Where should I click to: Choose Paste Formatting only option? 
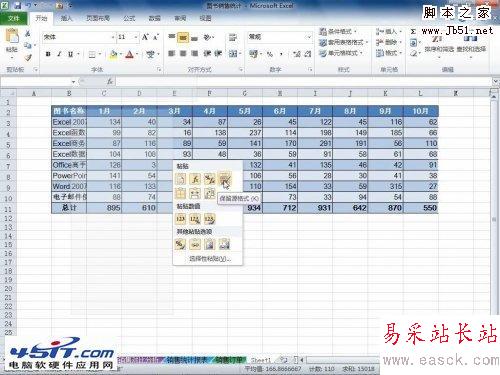tap(180, 244)
